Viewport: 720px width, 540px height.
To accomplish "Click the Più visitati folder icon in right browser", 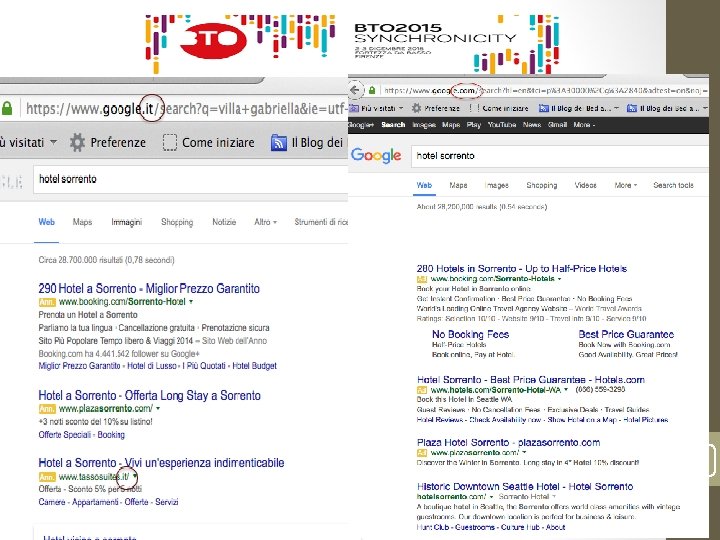I will point(353,108).
